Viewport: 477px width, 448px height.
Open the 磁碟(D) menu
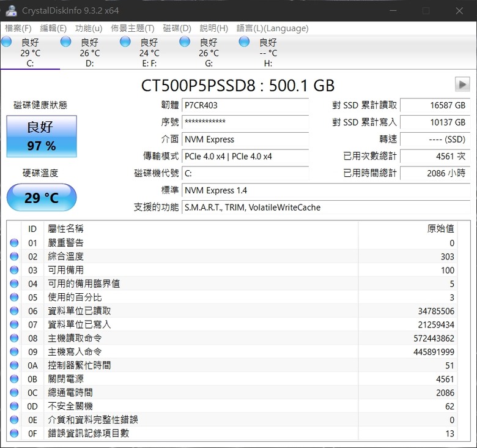coord(177,28)
